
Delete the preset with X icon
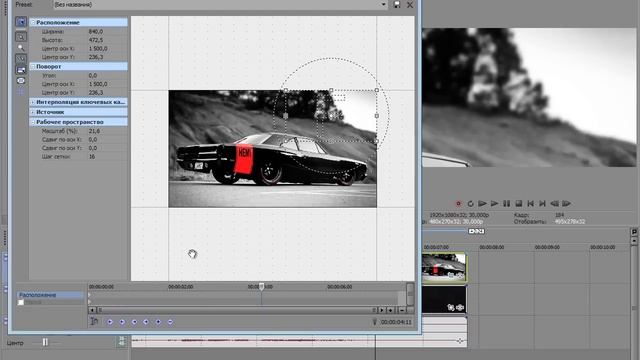click(x=410, y=5)
